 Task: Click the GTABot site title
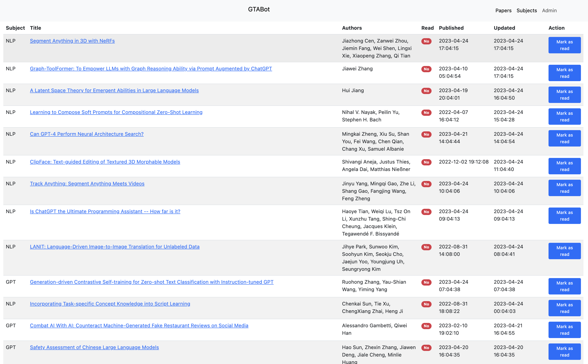pos(259,9)
